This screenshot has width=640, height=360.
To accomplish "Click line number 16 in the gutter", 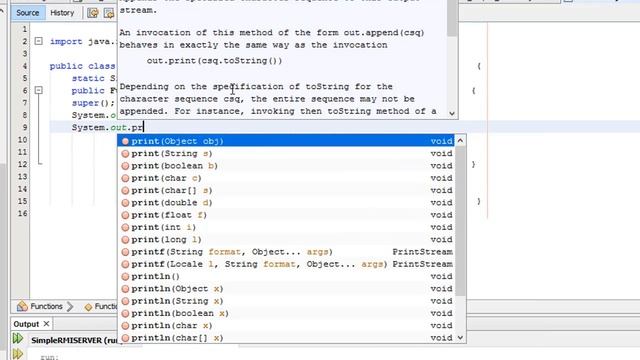I will pyautogui.click(x=22, y=213).
